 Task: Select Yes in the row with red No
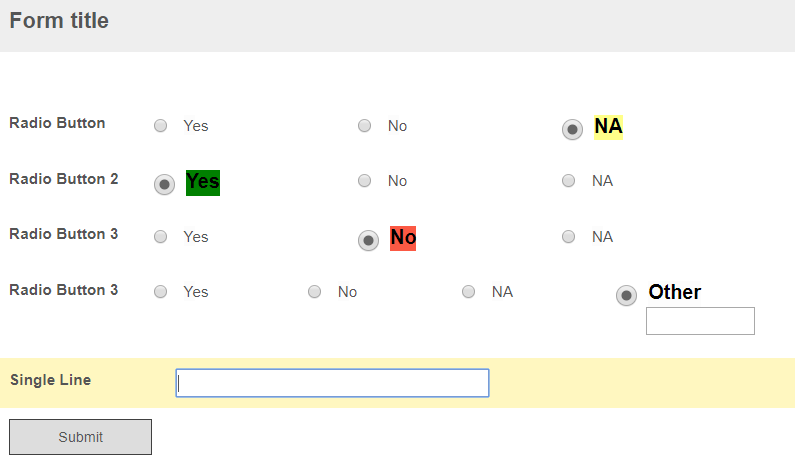coord(160,237)
